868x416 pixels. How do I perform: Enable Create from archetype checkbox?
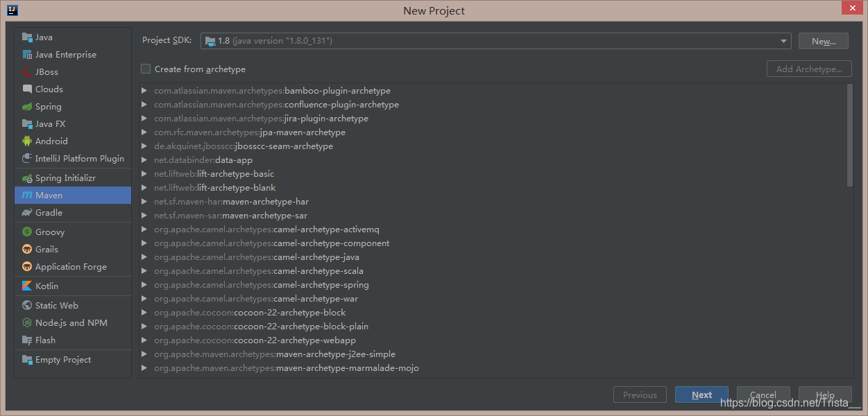146,69
